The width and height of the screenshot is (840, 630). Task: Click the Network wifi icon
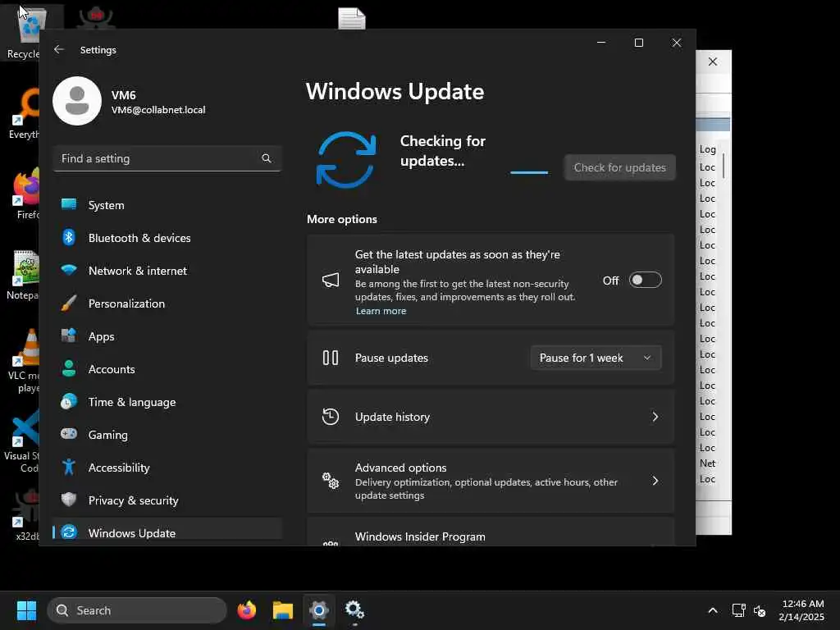pyautogui.click(x=69, y=269)
